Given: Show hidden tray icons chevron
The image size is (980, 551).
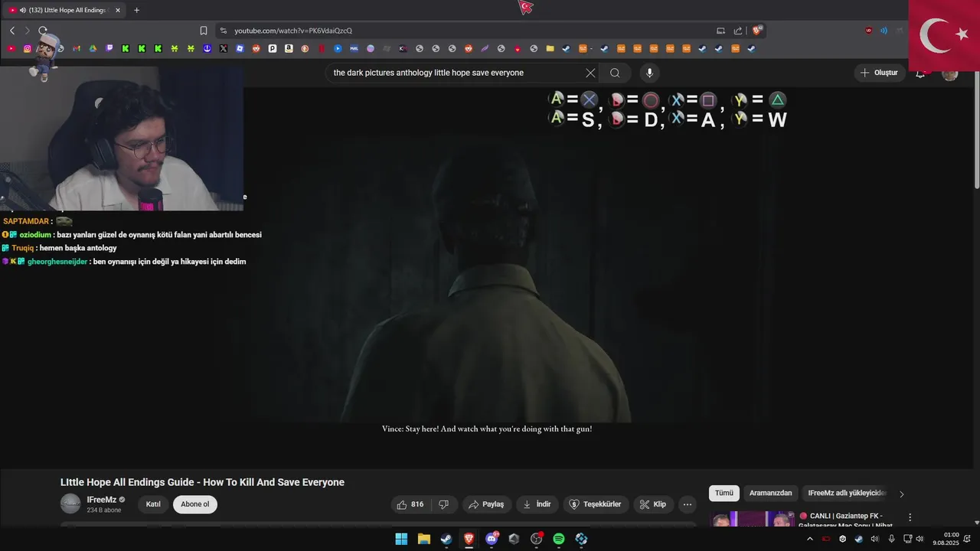Looking at the screenshot, I should coord(810,539).
